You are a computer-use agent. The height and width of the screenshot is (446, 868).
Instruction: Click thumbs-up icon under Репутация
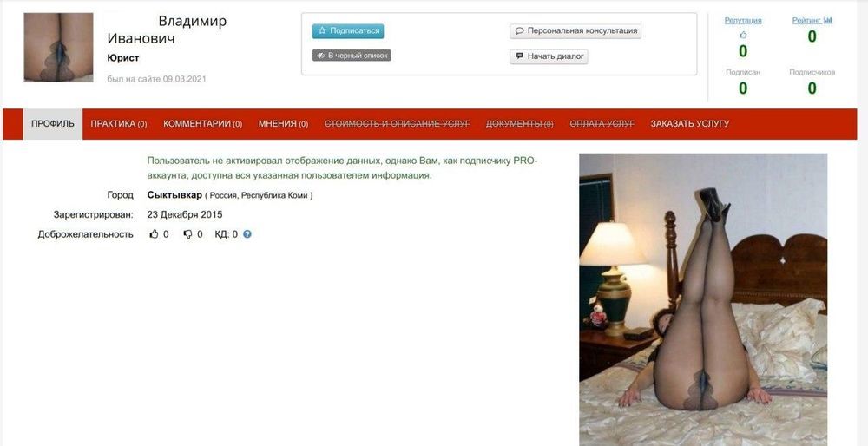pyautogui.click(x=743, y=35)
